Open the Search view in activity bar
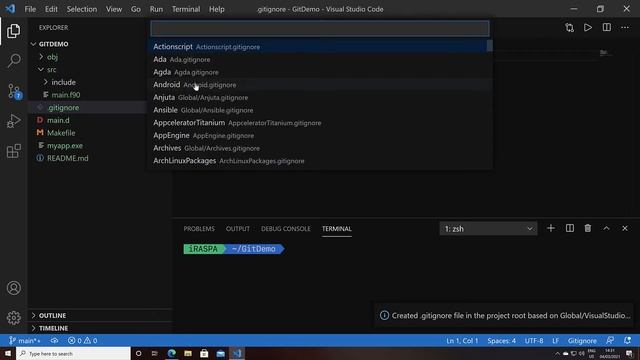The width and height of the screenshot is (640, 360). point(13,61)
